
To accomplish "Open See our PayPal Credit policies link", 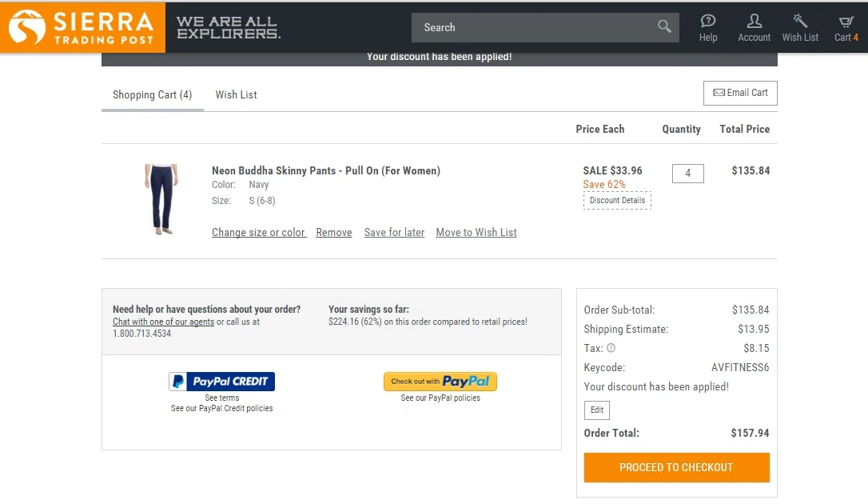I will [221, 408].
